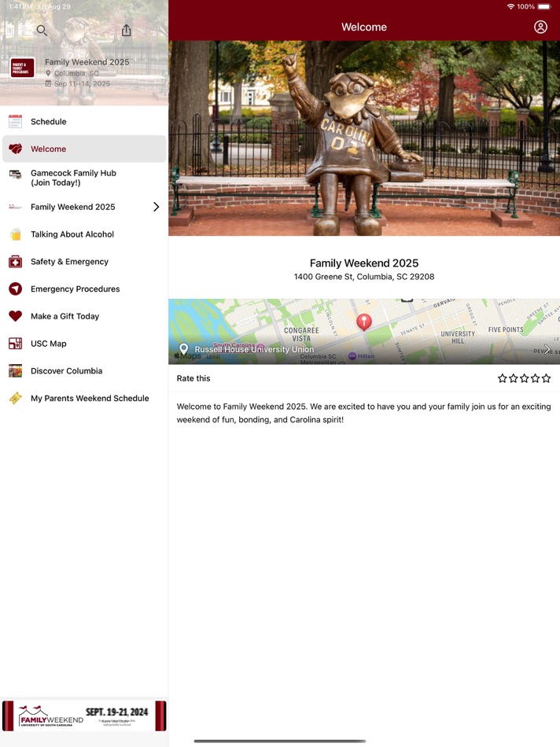Click the beer mug icon for Talking About Alcohol

(15, 234)
